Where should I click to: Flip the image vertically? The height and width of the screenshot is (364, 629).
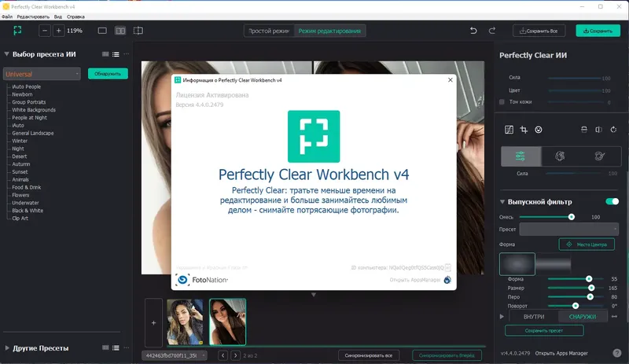click(584, 130)
